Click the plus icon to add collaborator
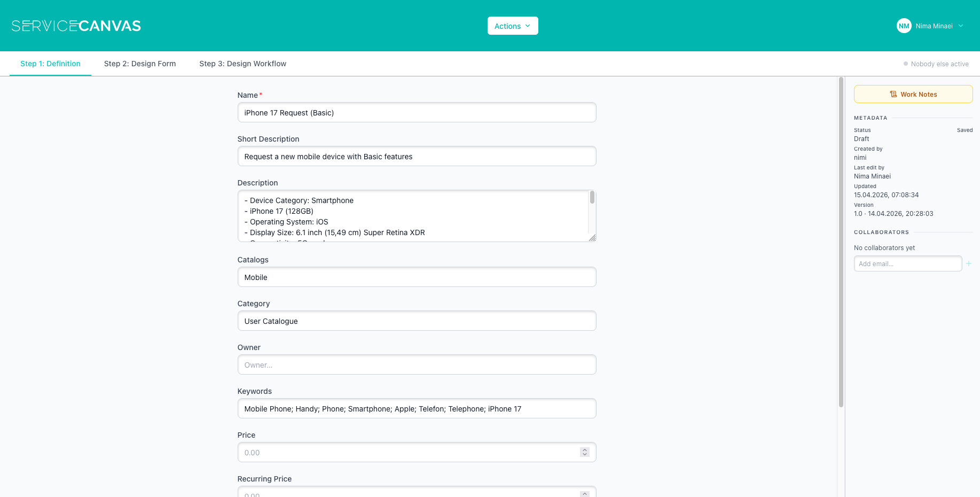 click(x=968, y=263)
